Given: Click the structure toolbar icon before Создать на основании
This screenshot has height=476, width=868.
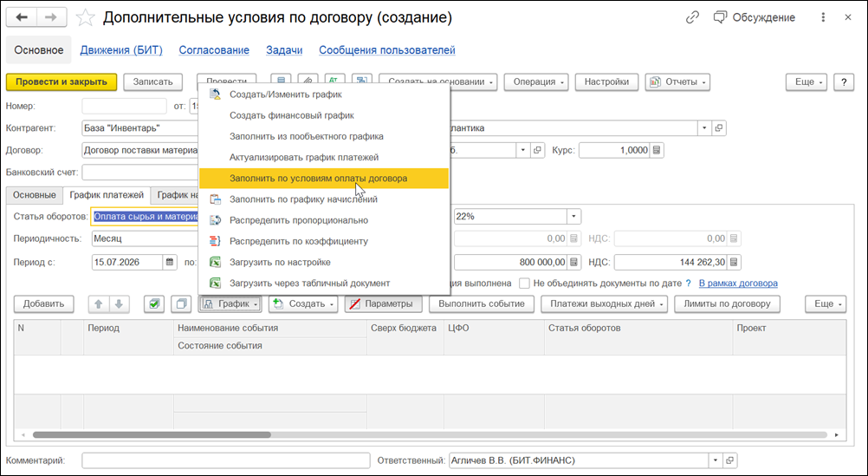Looking at the screenshot, I should pyautogui.click(x=362, y=82).
